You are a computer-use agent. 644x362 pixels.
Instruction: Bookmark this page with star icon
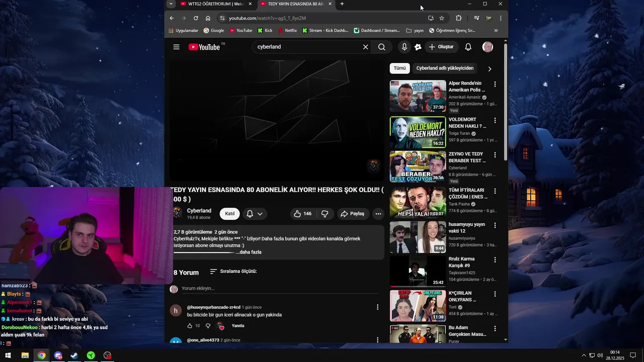pyautogui.click(x=442, y=18)
